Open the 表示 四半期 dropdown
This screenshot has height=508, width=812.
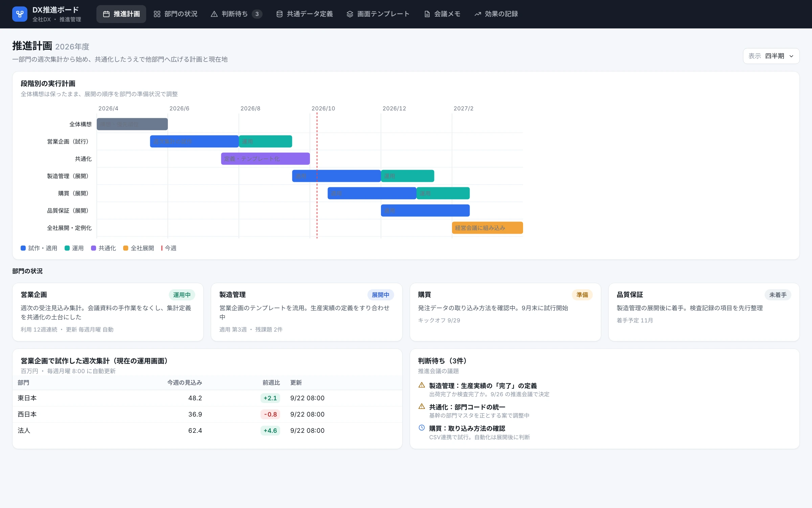771,56
